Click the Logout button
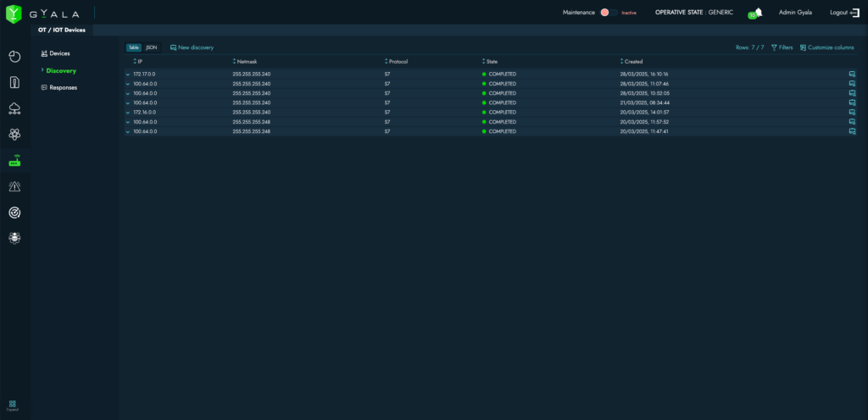868x420 pixels. [843, 13]
